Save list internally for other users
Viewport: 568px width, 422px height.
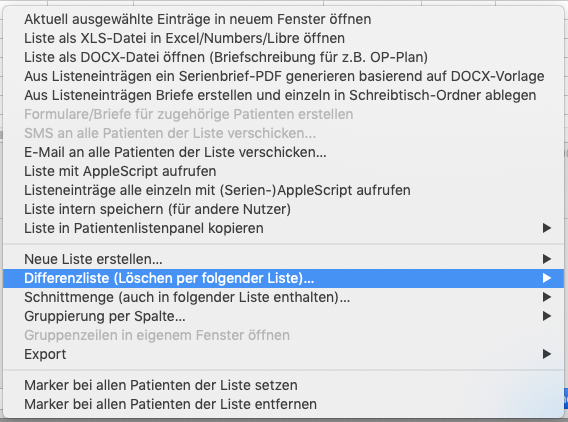283,209
